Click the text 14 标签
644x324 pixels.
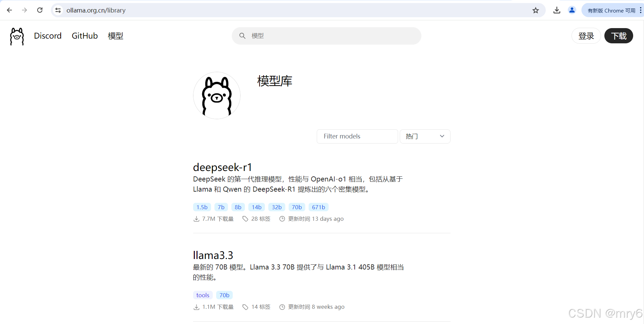(x=261, y=307)
